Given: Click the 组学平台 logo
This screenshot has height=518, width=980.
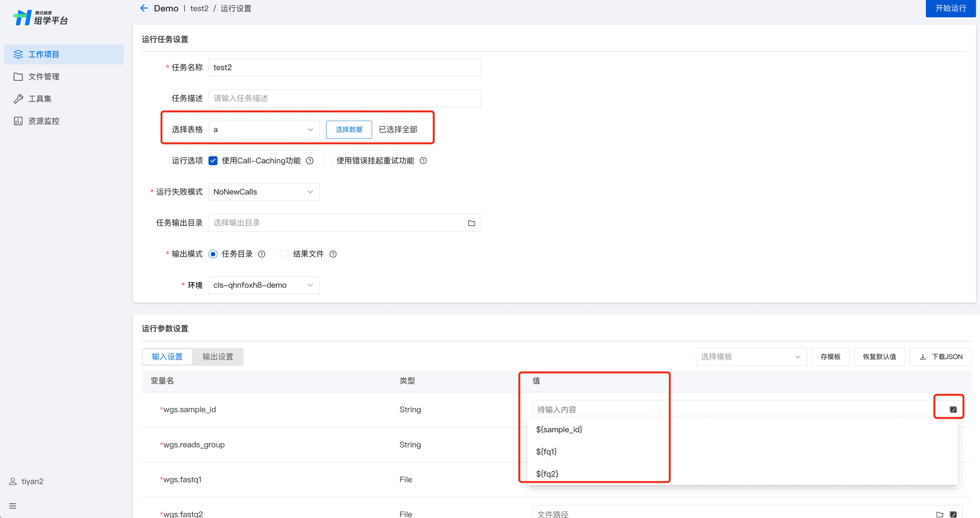Looking at the screenshot, I should pos(40,18).
